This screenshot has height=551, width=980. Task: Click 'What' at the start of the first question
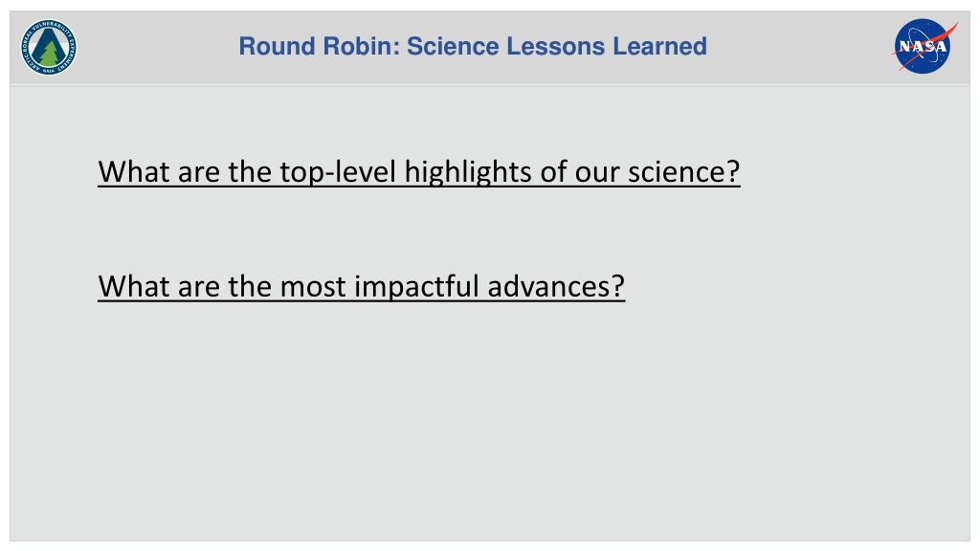pos(134,172)
